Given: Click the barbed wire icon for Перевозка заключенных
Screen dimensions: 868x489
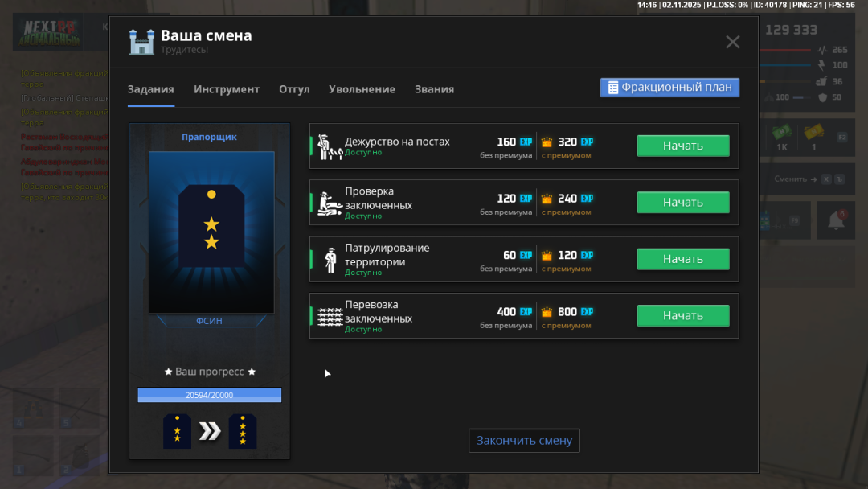Looking at the screenshot, I should click(330, 316).
